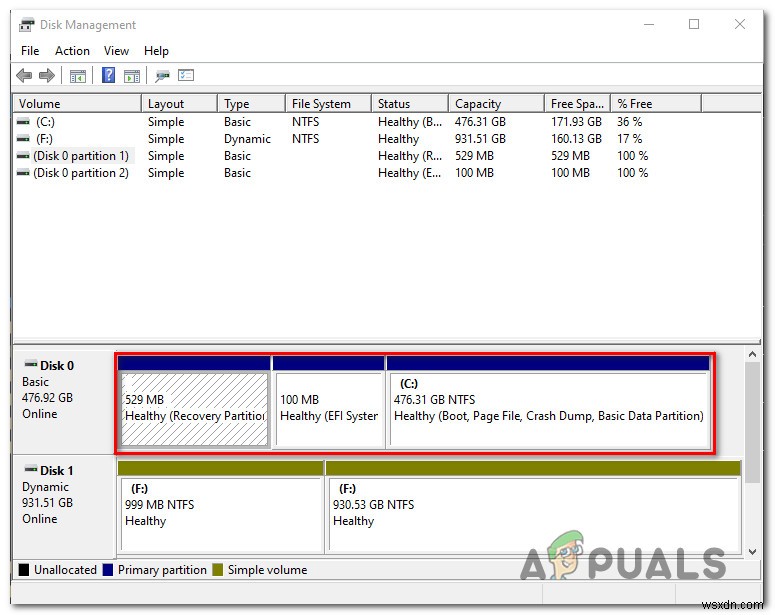This screenshot has width=775, height=615.
Task: Sort by the File System column header
Action: pyautogui.click(x=329, y=104)
